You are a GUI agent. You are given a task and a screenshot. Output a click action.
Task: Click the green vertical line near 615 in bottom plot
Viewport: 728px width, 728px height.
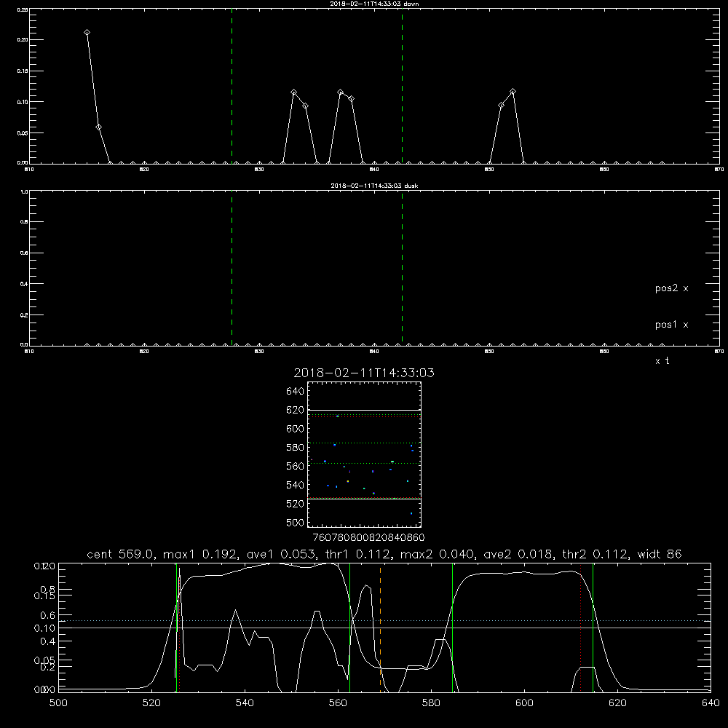[593, 628]
